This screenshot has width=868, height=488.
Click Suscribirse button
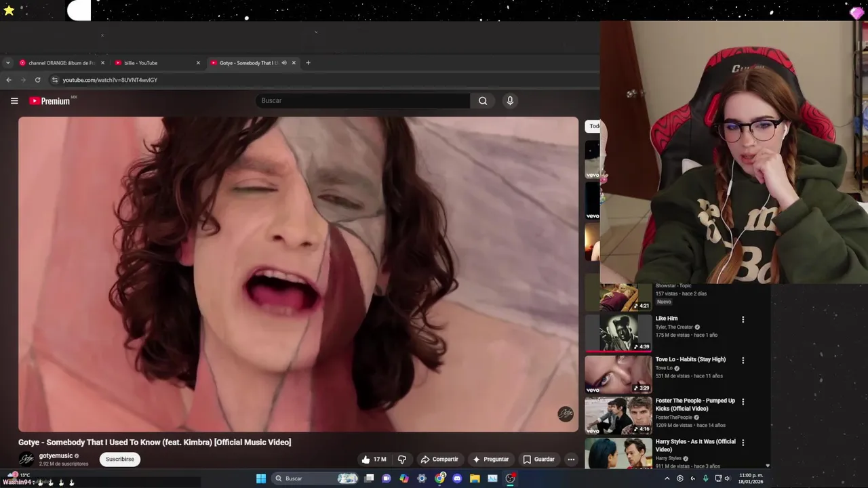[120, 459]
